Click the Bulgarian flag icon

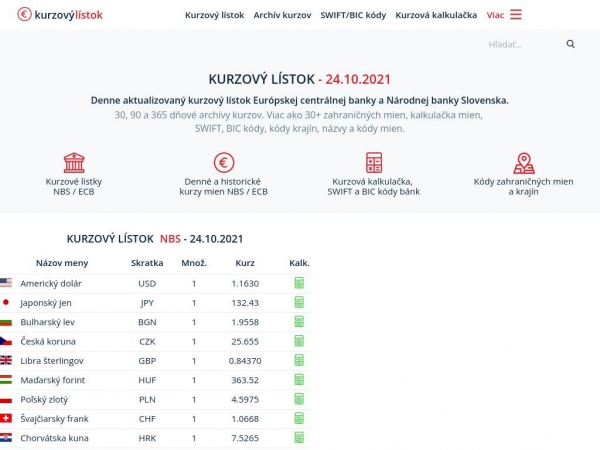pos(6,322)
